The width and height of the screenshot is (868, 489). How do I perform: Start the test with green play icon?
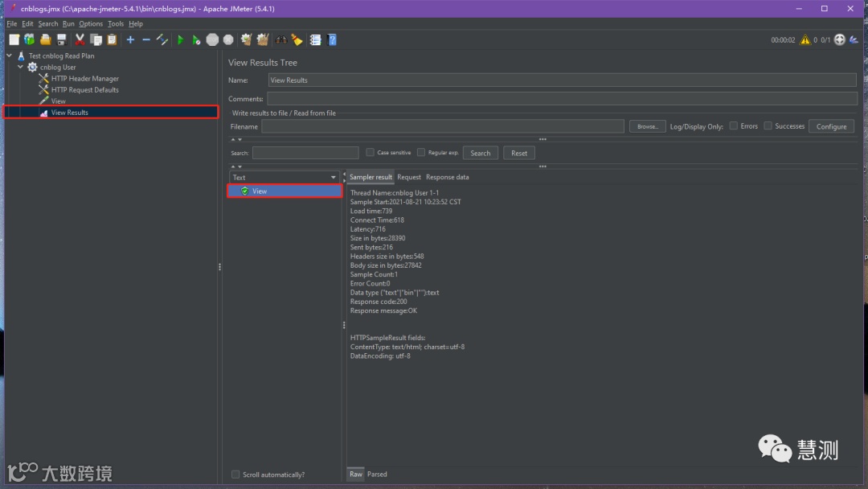click(180, 40)
